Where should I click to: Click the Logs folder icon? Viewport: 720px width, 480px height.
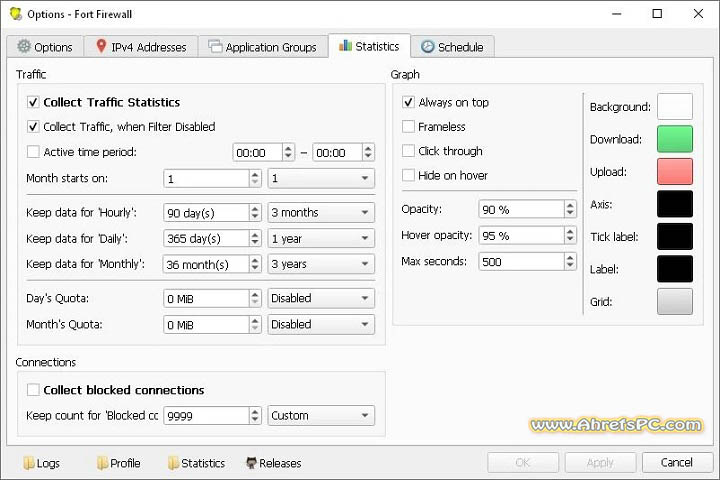pos(28,463)
